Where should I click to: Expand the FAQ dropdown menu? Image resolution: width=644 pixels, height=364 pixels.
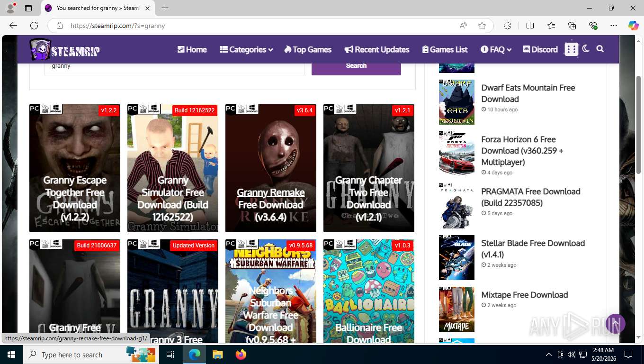496,49
